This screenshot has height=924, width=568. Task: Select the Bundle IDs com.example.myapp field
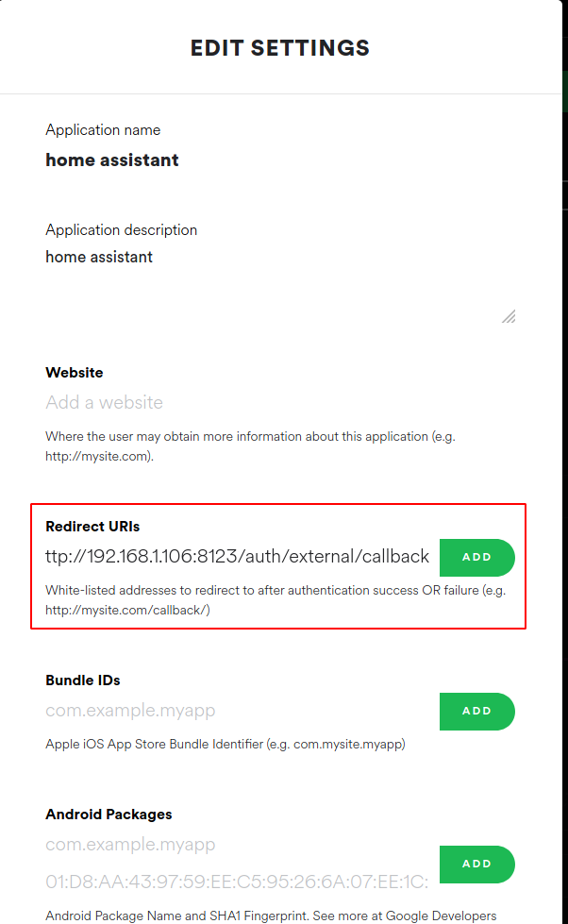pyautogui.click(x=238, y=711)
